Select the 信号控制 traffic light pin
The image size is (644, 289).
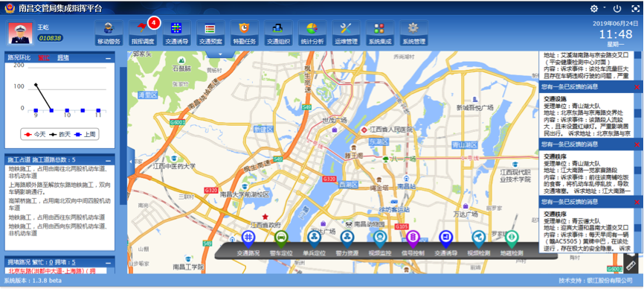pos(413,244)
